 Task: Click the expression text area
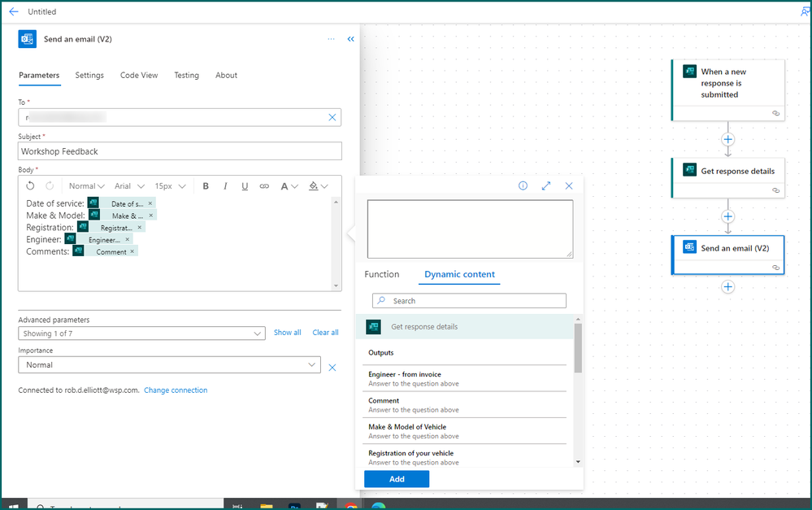tap(471, 229)
